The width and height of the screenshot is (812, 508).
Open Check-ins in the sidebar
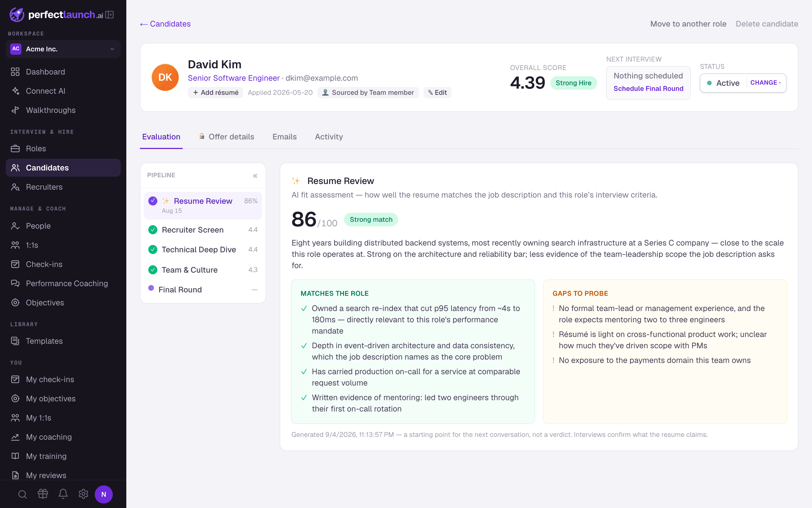pyautogui.click(x=63, y=264)
